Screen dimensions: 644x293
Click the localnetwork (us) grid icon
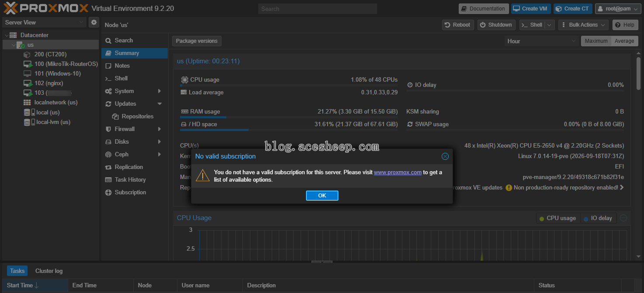[27, 103]
